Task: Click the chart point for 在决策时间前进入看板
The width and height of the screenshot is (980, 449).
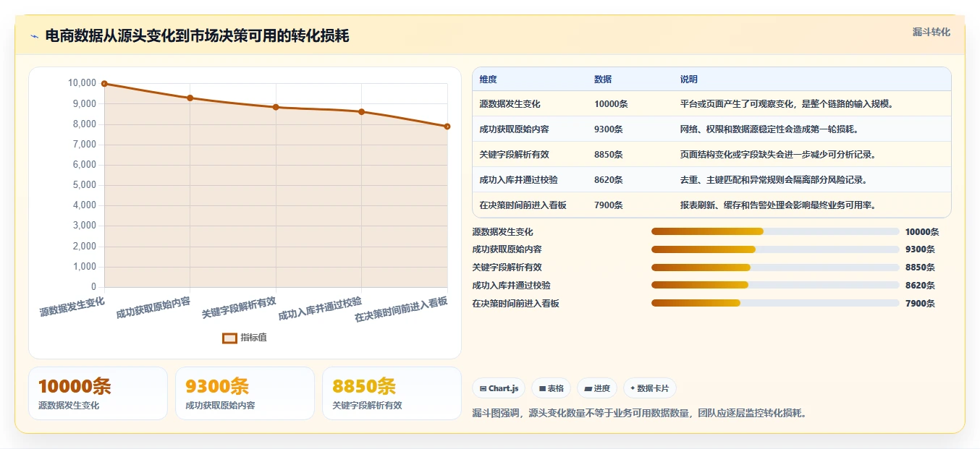Action: click(x=447, y=127)
